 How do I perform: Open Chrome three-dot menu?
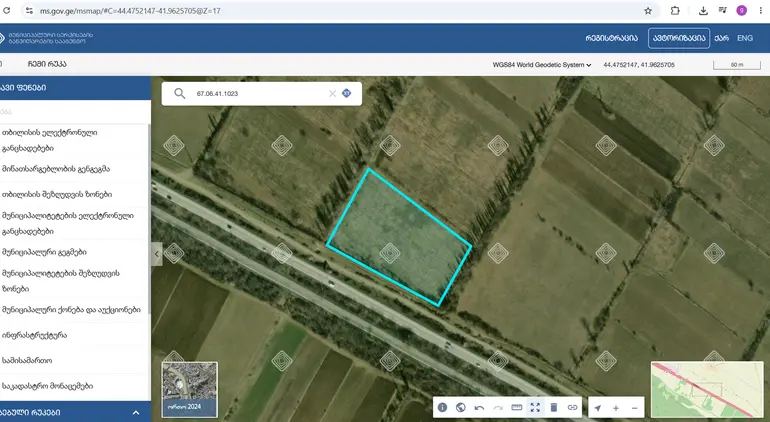pos(761,10)
